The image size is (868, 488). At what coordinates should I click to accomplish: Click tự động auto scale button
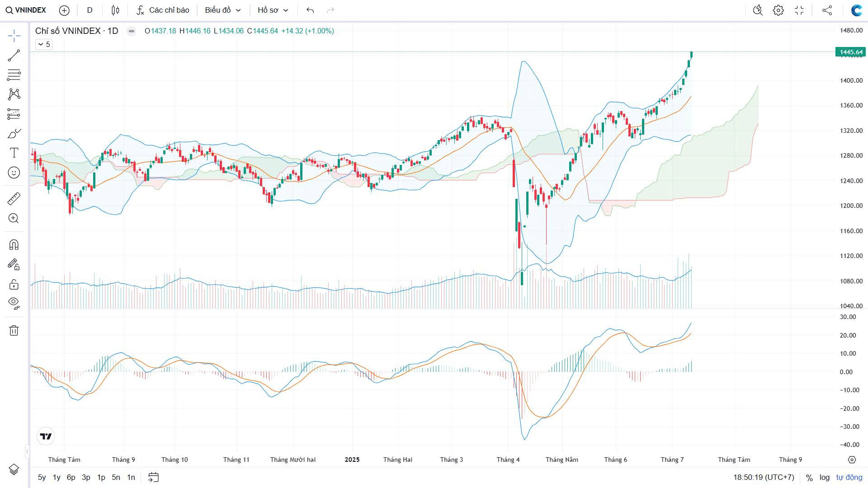(x=849, y=477)
